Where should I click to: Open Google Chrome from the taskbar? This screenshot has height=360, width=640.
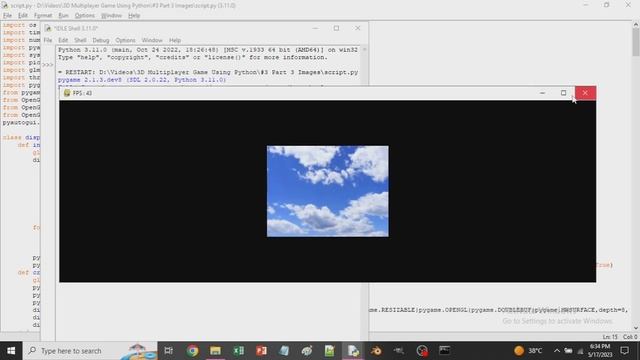tap(192, 351)
